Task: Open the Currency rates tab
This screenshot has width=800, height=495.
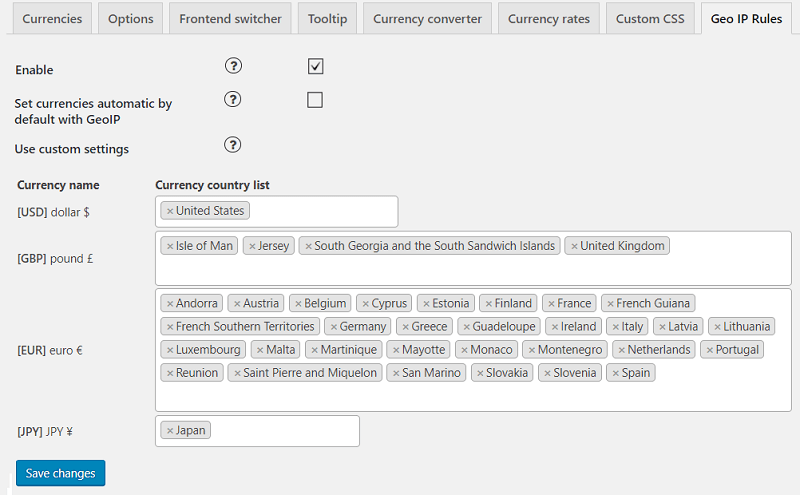Action: tap(548, 19)
